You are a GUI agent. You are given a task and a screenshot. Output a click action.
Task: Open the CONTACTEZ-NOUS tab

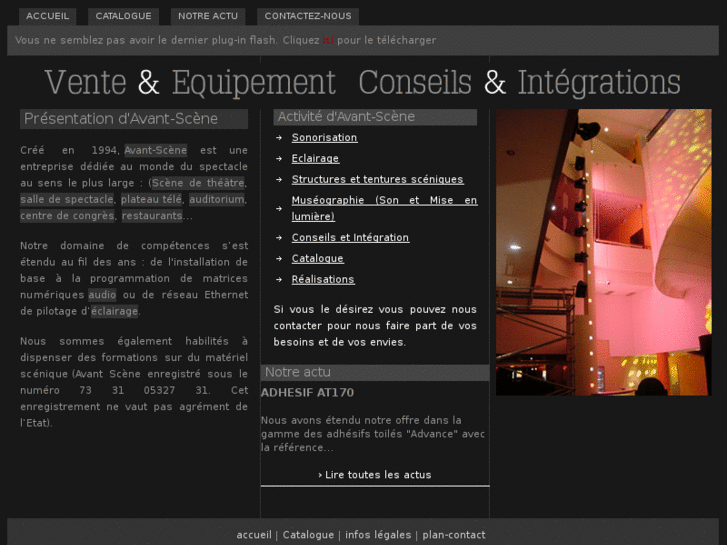[x=308, y=16]
